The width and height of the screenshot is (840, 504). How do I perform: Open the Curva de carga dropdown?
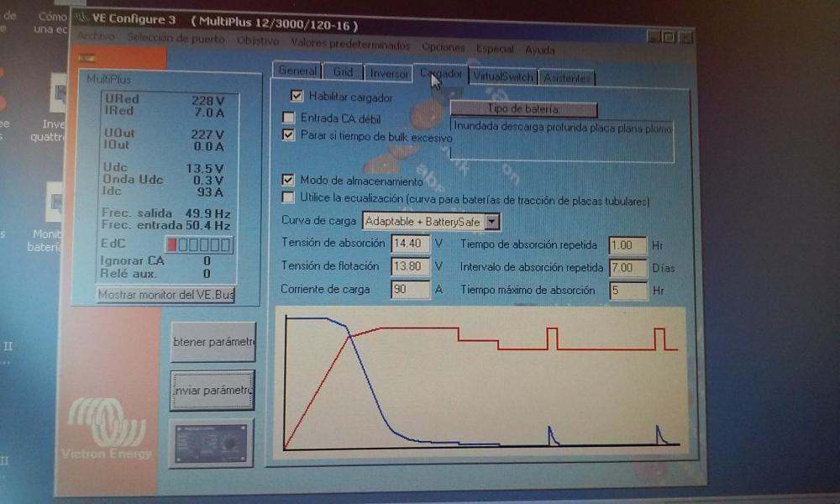(x=491, y=221)
